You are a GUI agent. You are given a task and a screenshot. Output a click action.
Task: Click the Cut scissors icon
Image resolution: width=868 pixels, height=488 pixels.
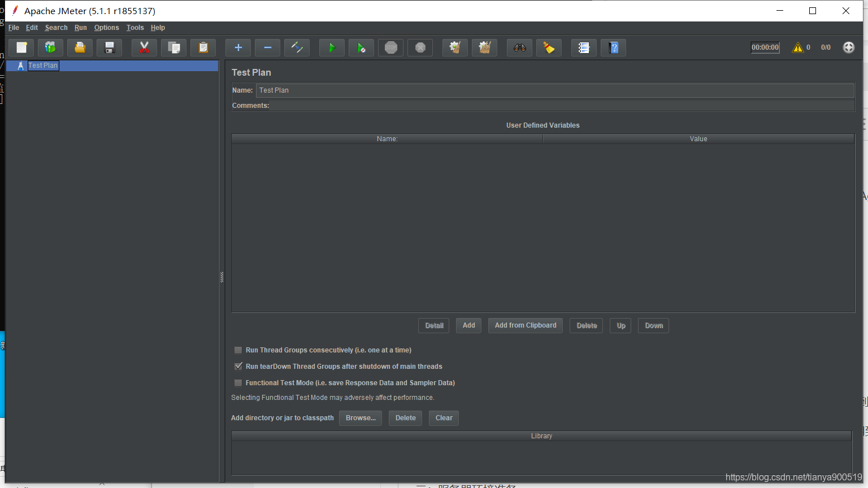(x=145, y=47)
